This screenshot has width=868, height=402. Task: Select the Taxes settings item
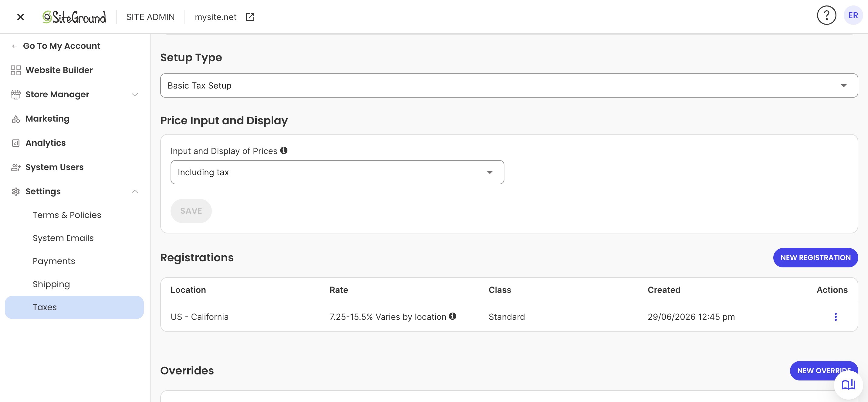tap(74, 307)
